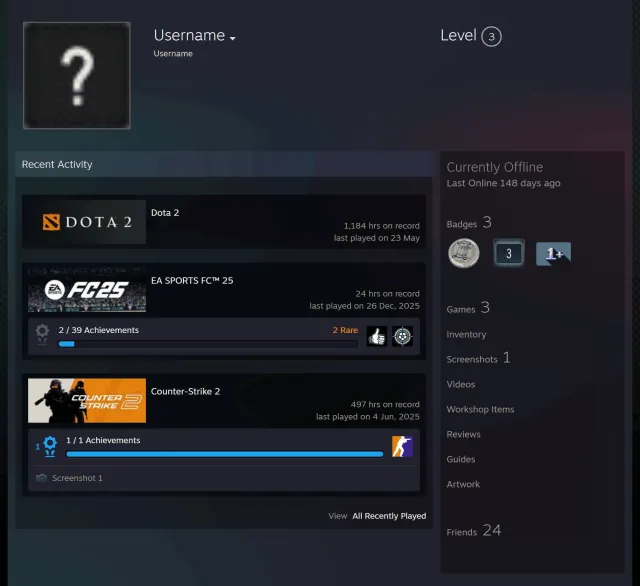The image size is (640, 586).
Task: Open the Dota 2 game banner
Action: pos(87,222)
